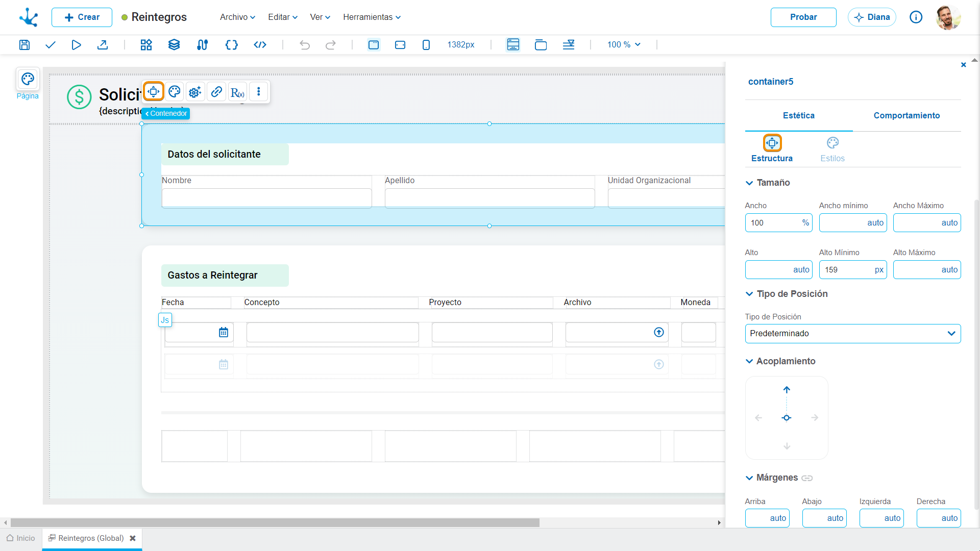
Task: Go to the Inicio tab
Action: [x=21, y=538]
